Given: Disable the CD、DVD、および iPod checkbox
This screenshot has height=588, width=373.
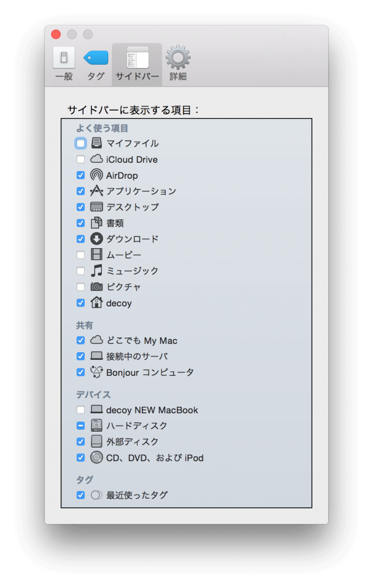Looking at the screenshot, I should tap(80, 457).
